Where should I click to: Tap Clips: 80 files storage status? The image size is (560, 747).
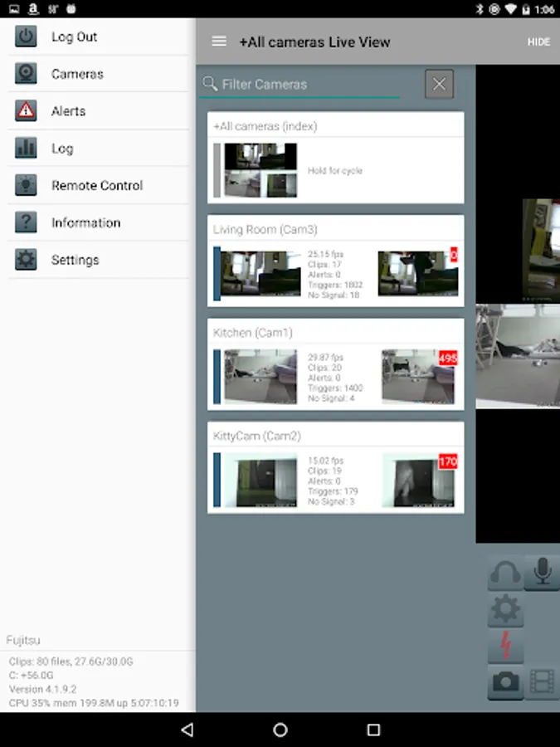[x=71, y=662]
